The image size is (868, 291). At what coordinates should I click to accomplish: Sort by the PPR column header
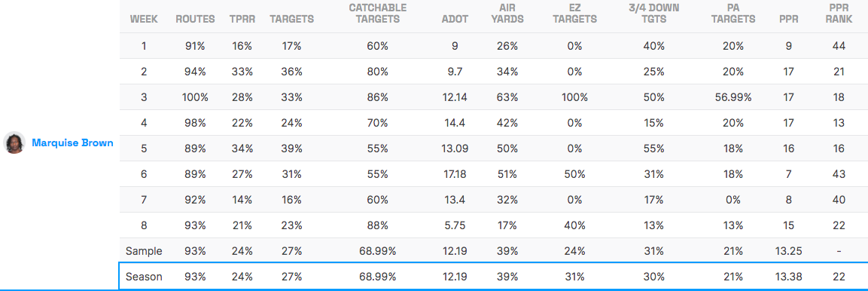pos(787,19)
